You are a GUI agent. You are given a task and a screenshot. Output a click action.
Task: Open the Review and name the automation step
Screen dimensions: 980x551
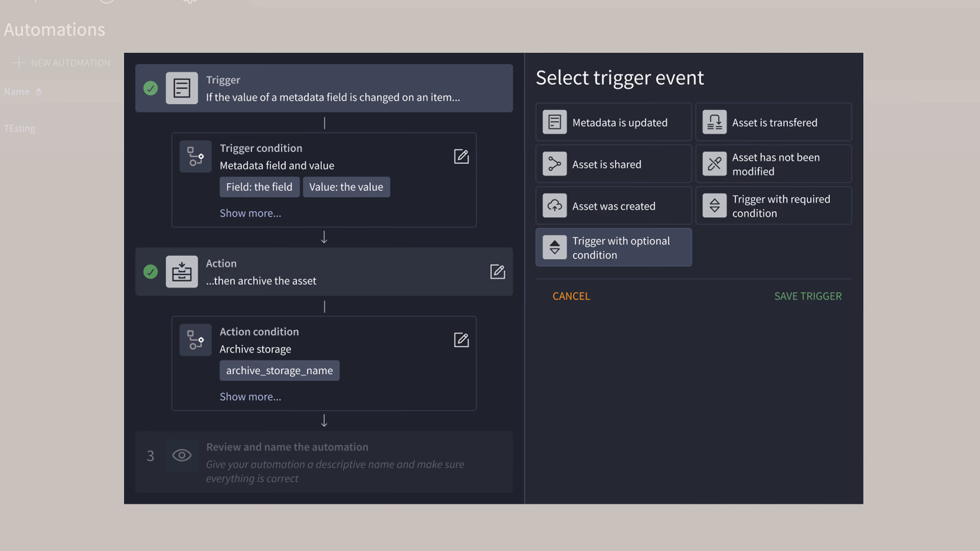(x=324, y=462)
